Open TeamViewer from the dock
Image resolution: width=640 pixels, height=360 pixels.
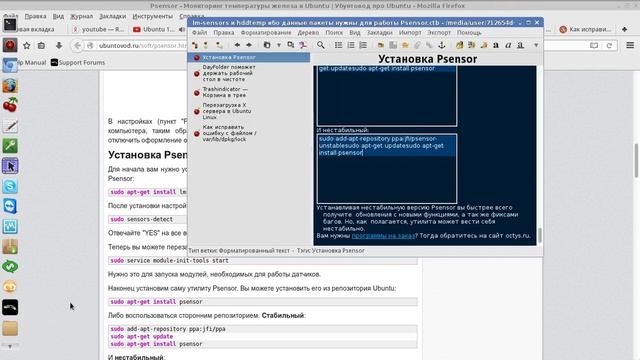[10, 206]
